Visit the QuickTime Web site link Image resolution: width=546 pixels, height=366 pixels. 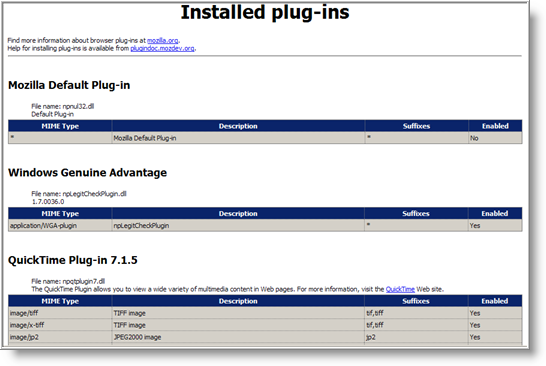click(x=400, y=289)
